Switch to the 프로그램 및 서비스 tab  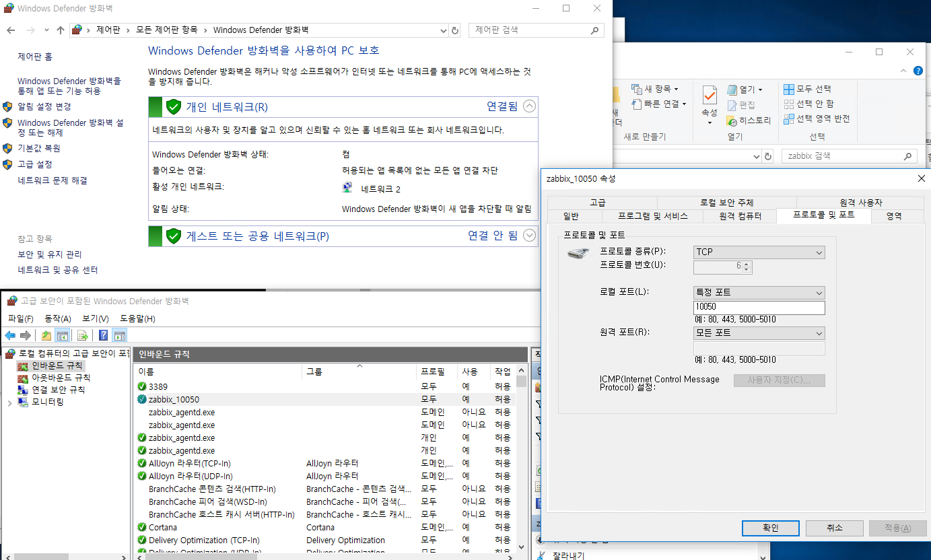click(x=653, y=216)
